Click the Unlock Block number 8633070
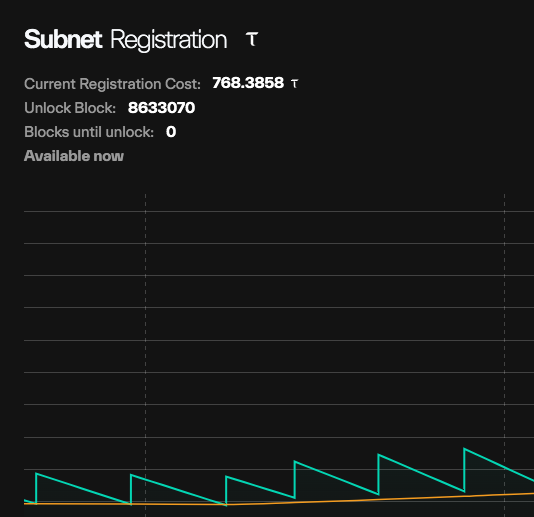This screenshot has width=534, height=517. pos(161,108)
